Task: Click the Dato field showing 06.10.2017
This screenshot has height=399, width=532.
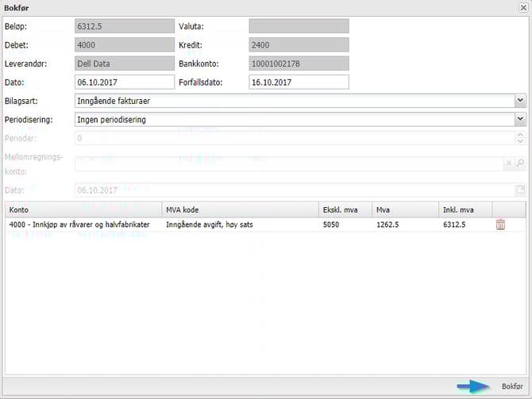Action: [124, 82]
